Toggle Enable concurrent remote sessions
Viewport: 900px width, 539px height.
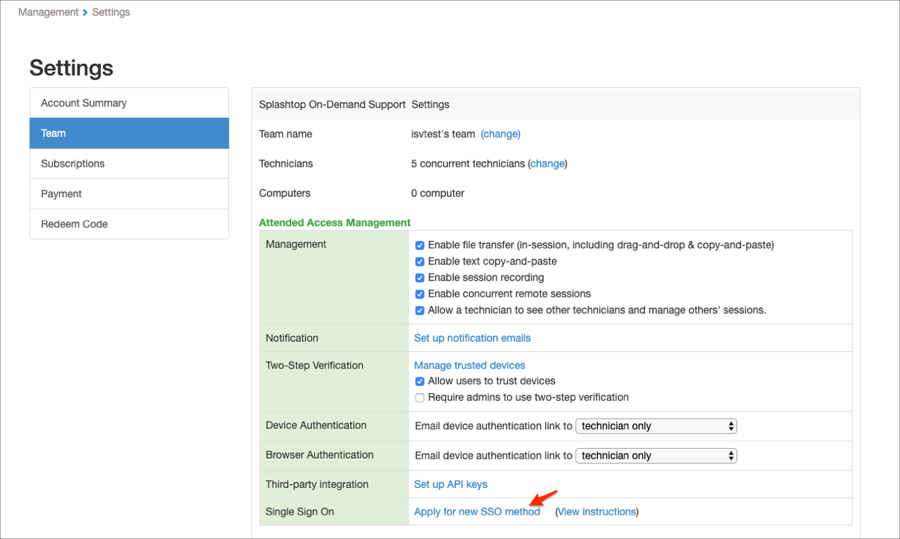pos(420,294)
